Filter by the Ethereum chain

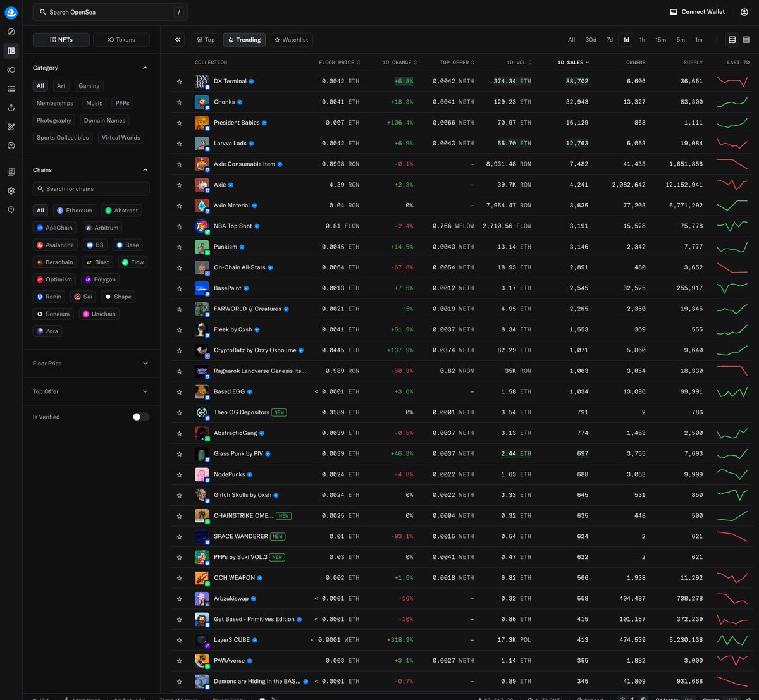click(x=74, y=211)
